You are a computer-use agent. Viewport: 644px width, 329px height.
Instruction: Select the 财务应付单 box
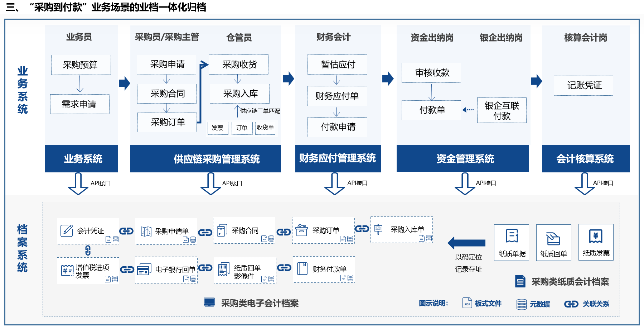[x=337, y=96]
